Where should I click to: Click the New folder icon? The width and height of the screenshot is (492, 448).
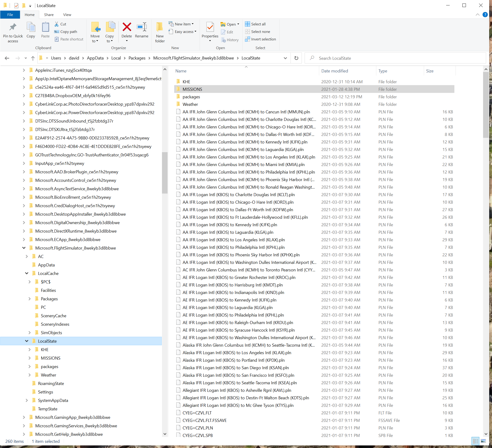point(160,27)
